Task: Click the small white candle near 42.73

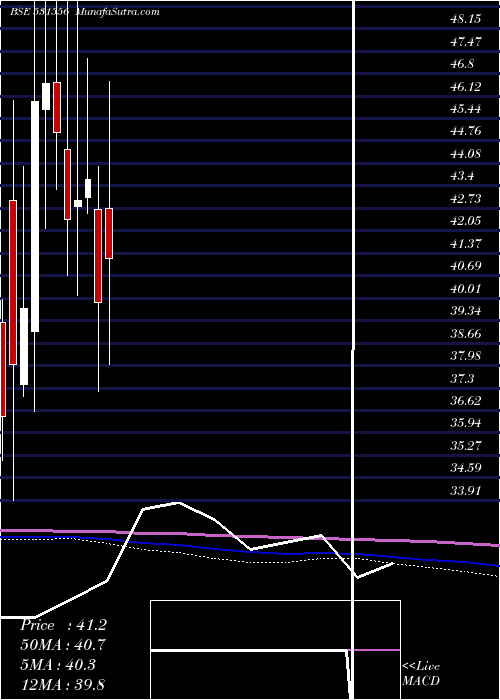Action: 78,203
